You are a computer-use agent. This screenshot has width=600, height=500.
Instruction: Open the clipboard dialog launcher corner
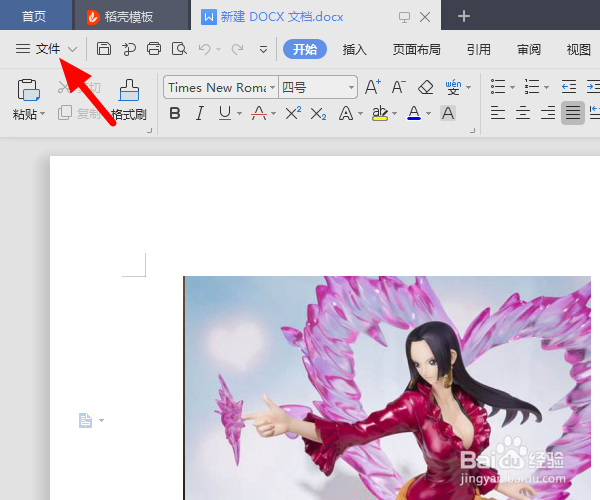point(149,130)
